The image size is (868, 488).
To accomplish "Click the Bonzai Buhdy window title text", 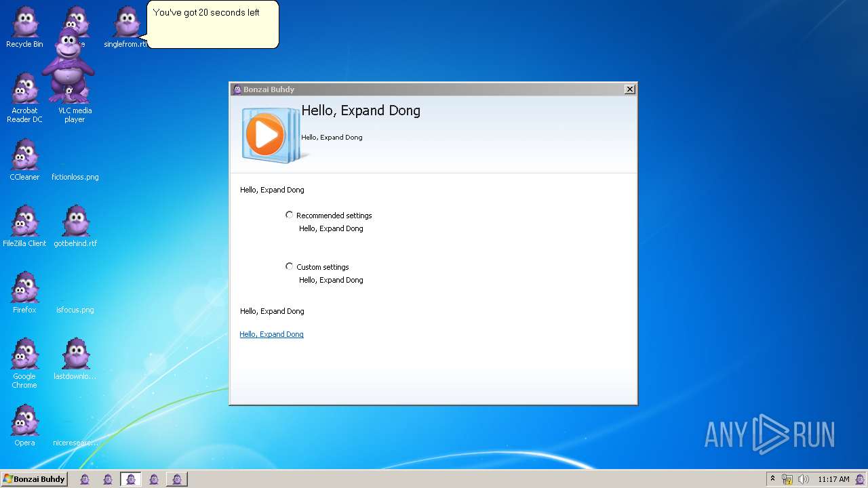I will pyautogui.click(x=269, y=89).
